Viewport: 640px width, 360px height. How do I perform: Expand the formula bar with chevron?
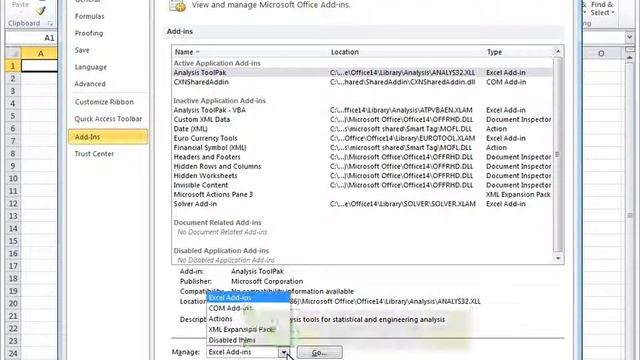(629, 37)
